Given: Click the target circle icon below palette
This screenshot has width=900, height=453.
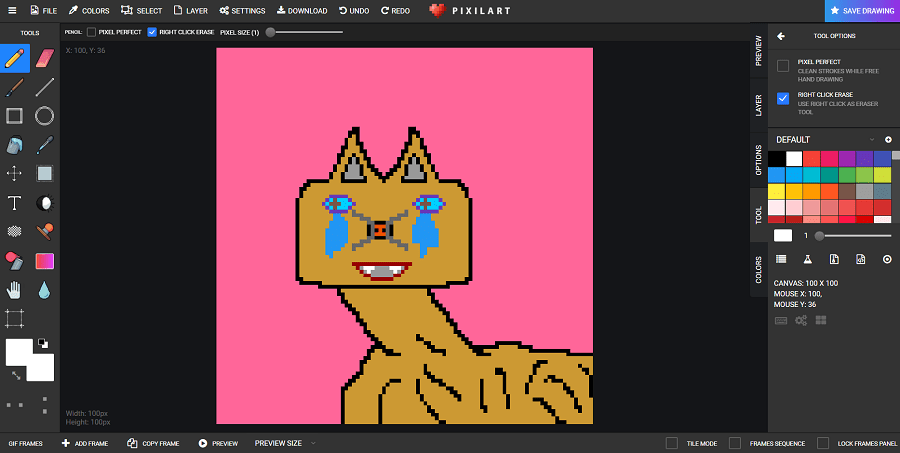Looking at the screenshot, I should (x=887, y=260).
